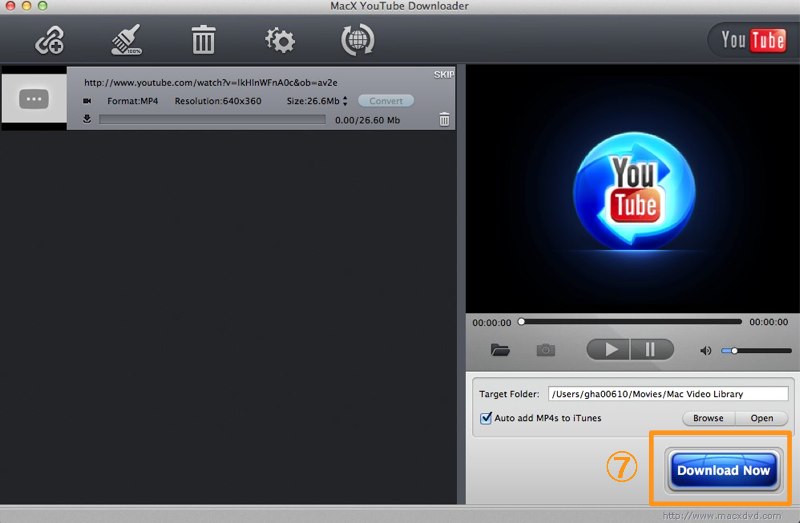Click the macxdvd.com link in the status bar

click(x=721, y=516)
